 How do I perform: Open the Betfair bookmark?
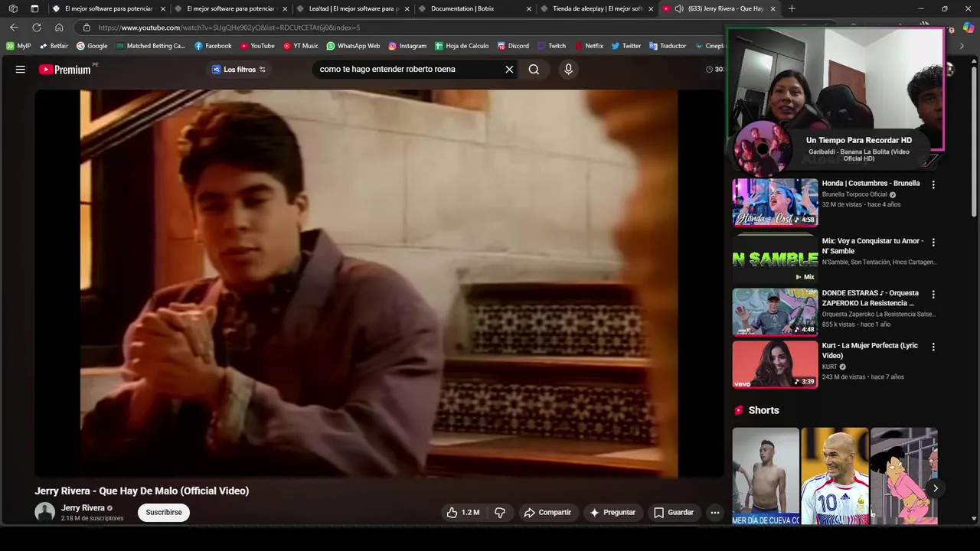coord(54,46)
